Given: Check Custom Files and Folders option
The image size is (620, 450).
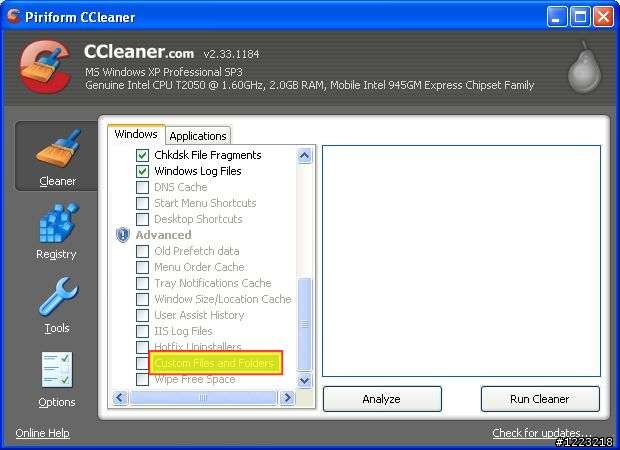Looking at the screenshot, I should (x=142, y=363).
